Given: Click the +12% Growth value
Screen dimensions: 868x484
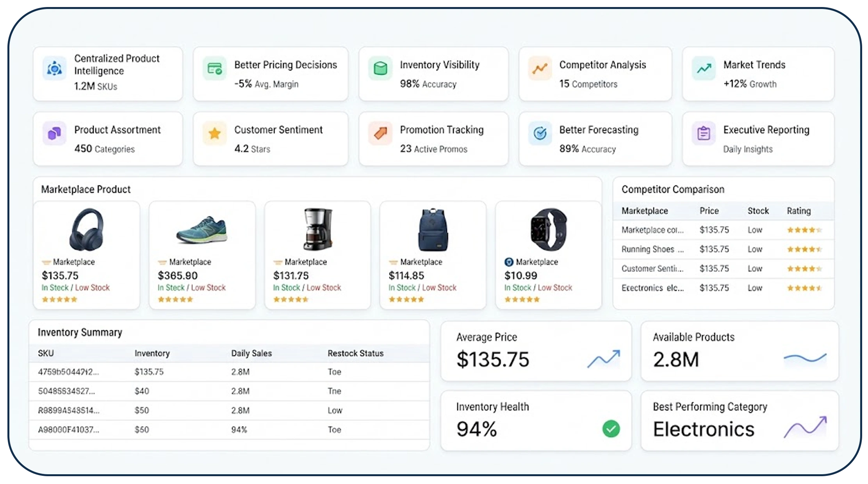Looking at the screenshot, I should click(x=750, y=84).
